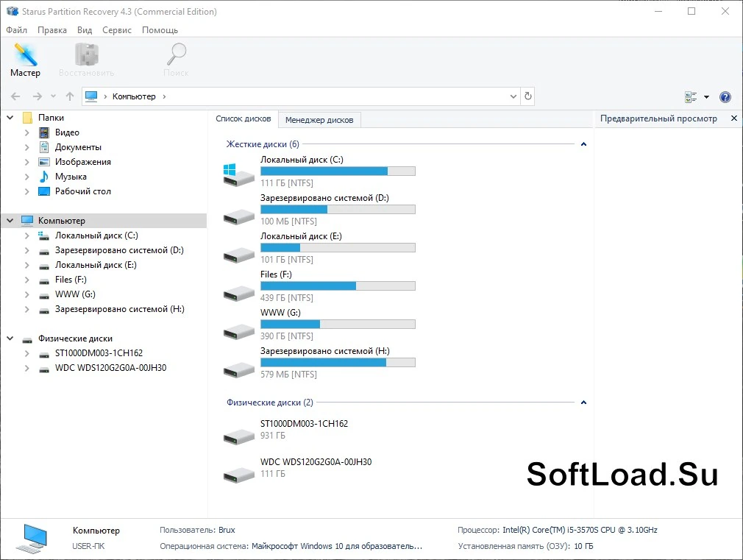Click the view mode icon
The height and width of the screenshot is (560, 743).
click(x=691, y=96)
